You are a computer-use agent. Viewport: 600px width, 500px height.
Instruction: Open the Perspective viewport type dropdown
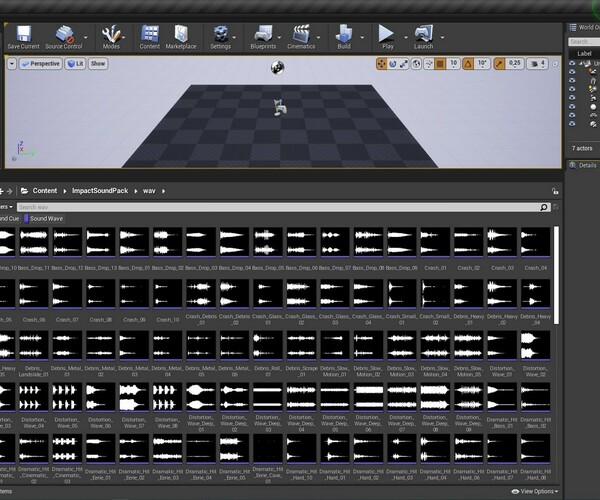40,64
